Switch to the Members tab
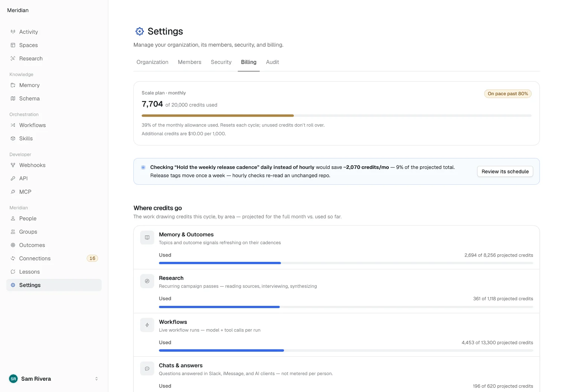This screenshot has width=565, height=392. pos(189,62)
